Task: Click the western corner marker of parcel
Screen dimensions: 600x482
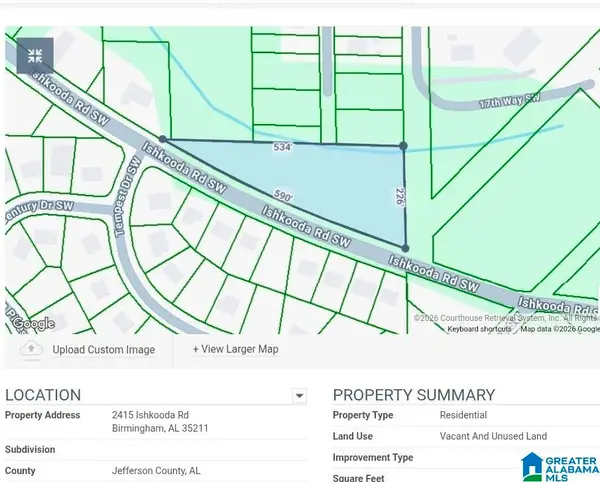Action: pyautogui.click(x=162, y=139)
